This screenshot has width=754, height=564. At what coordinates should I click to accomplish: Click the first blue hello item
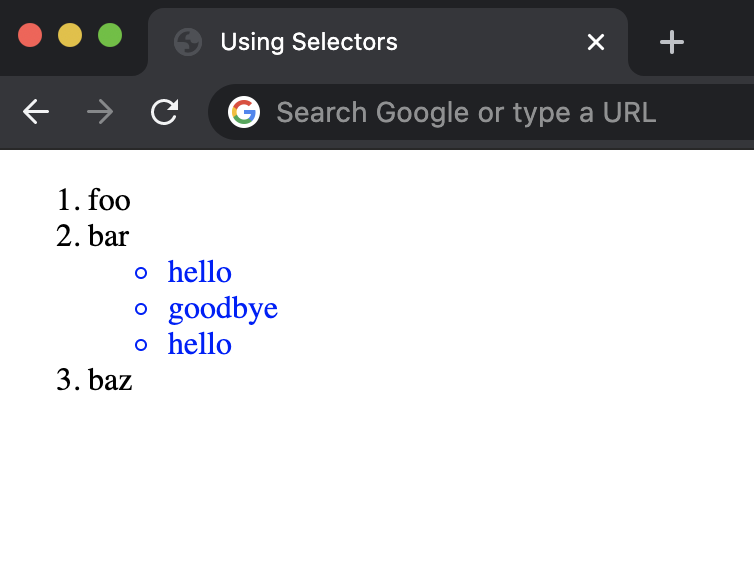200,272
